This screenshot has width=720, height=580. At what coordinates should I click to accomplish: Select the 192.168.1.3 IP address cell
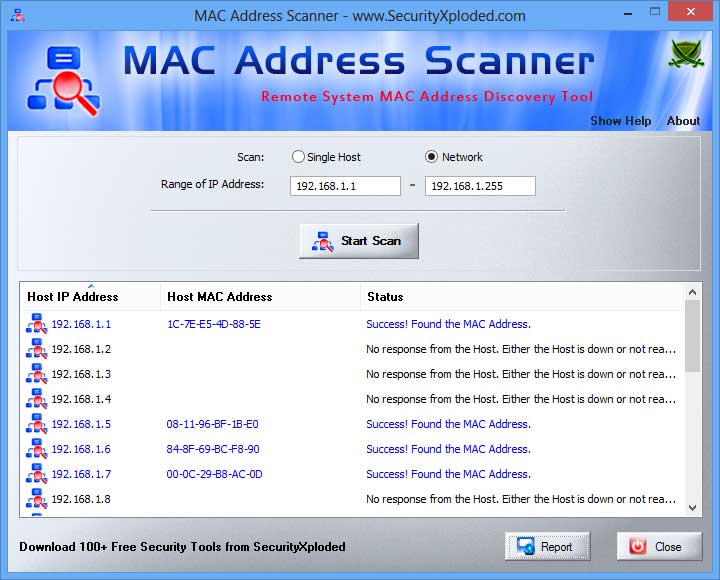(x=81, y=374)
